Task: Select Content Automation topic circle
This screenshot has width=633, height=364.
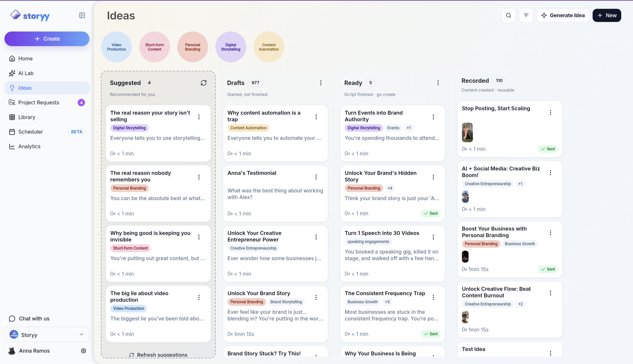Action: click(269, 47)
